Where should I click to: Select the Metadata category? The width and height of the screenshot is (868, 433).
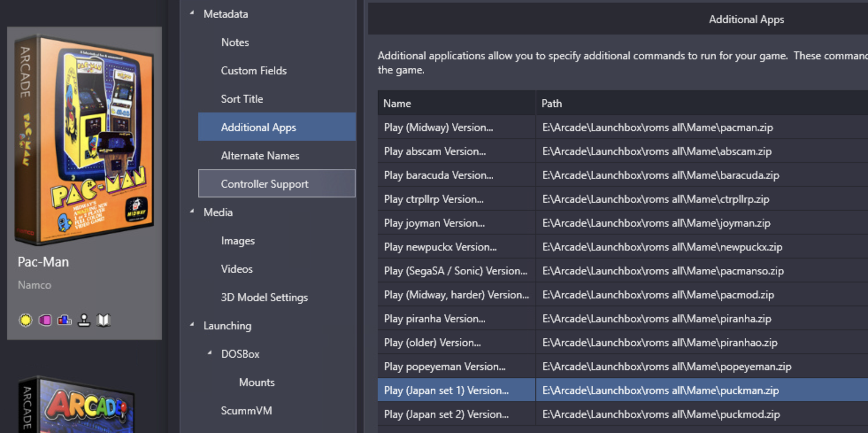pyautogui.click(x=226, y=14)
